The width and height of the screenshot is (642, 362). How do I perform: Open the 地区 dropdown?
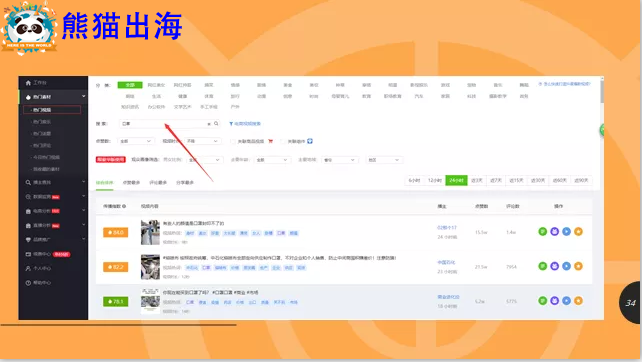[x=384, y=160]
